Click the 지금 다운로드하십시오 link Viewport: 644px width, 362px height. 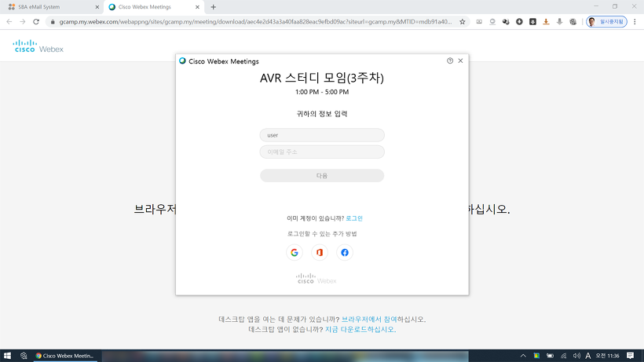(360, 330)
